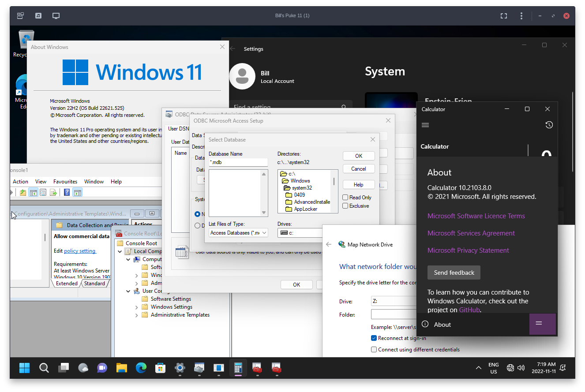Click the blue Help question-mark icon in Console1
Screen dimensions: 585x392
point(67,192)
